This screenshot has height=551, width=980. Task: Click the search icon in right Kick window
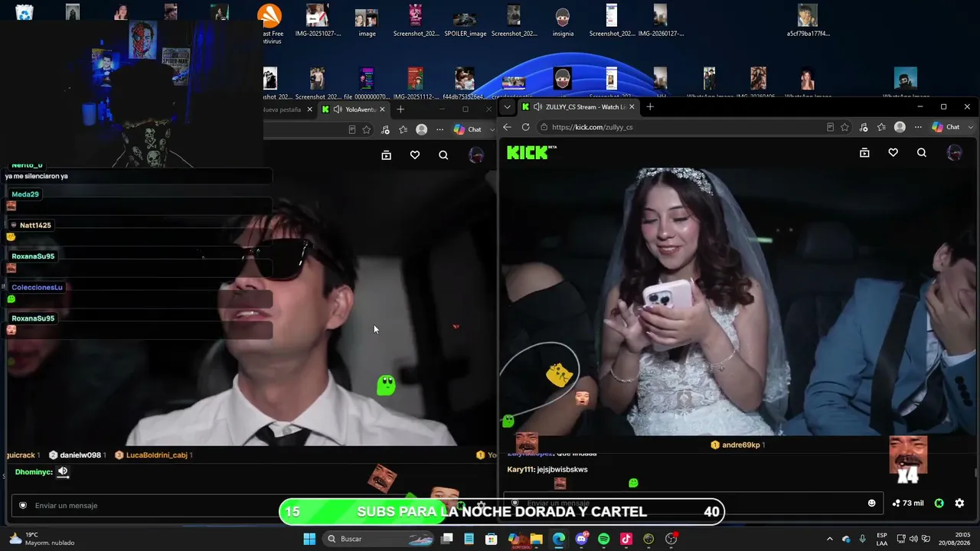click(x=922, y=153)
